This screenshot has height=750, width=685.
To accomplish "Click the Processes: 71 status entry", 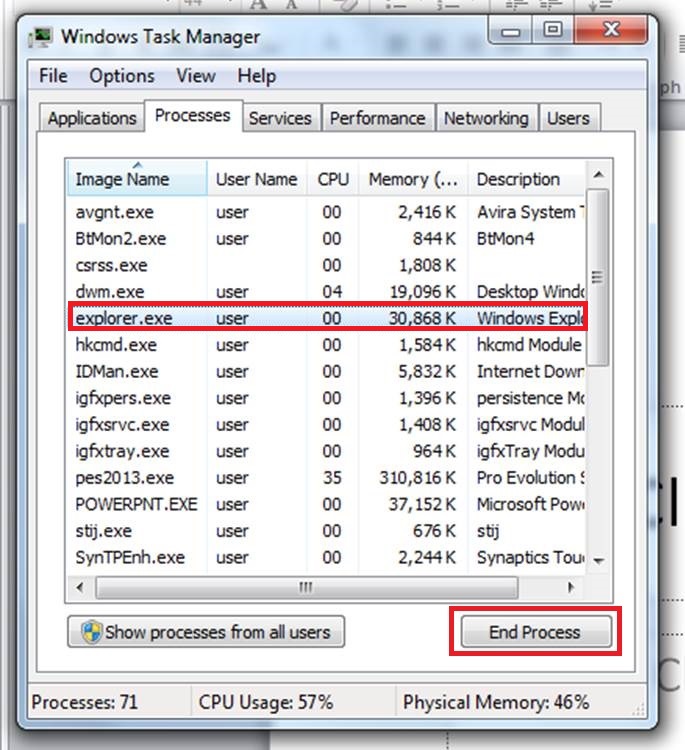I will click(x=85, y=702).
